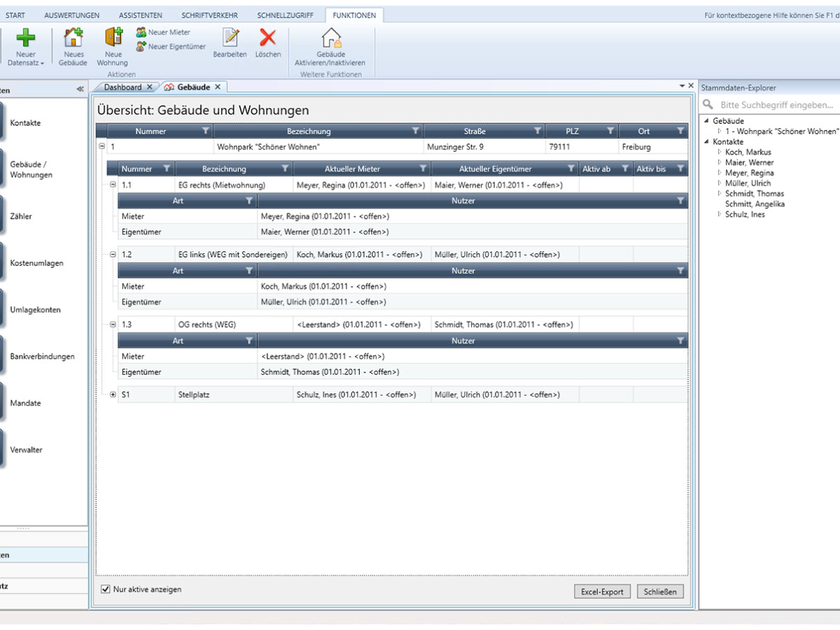Expand Schmidt, Thomas in the Stammdaten-Explorer

click(x=721, y=193)
